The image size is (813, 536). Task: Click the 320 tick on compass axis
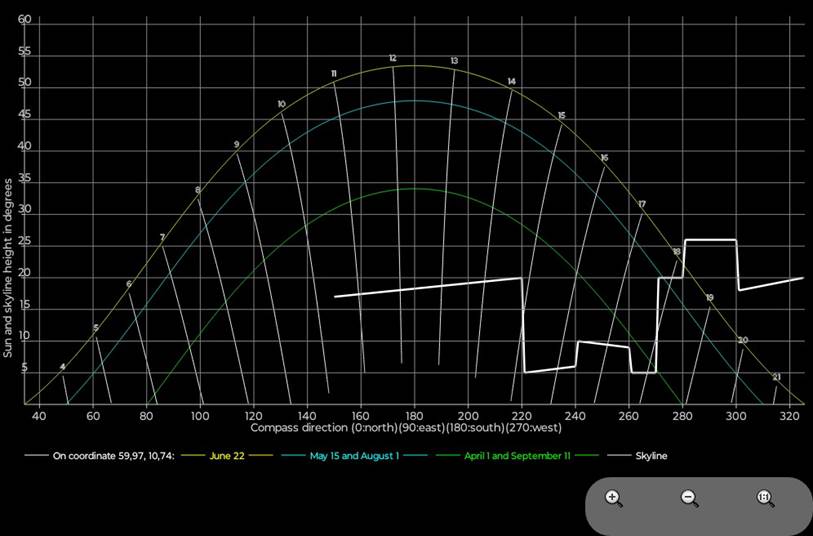[x=789, y=415]
